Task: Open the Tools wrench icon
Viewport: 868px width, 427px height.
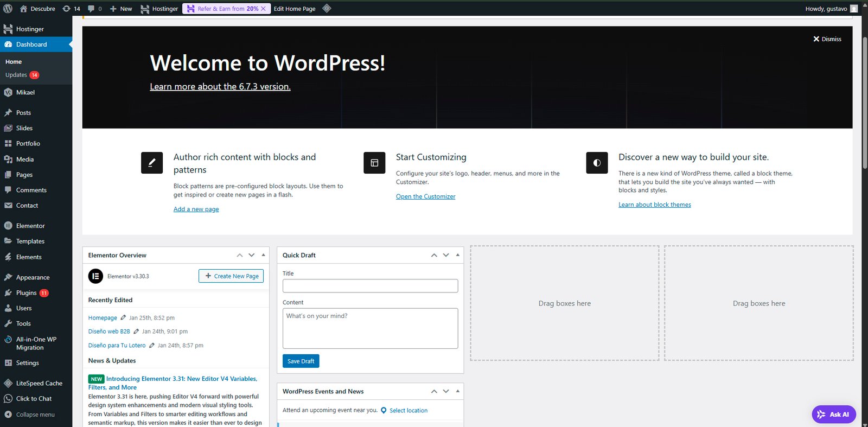Action: point(8,323)
